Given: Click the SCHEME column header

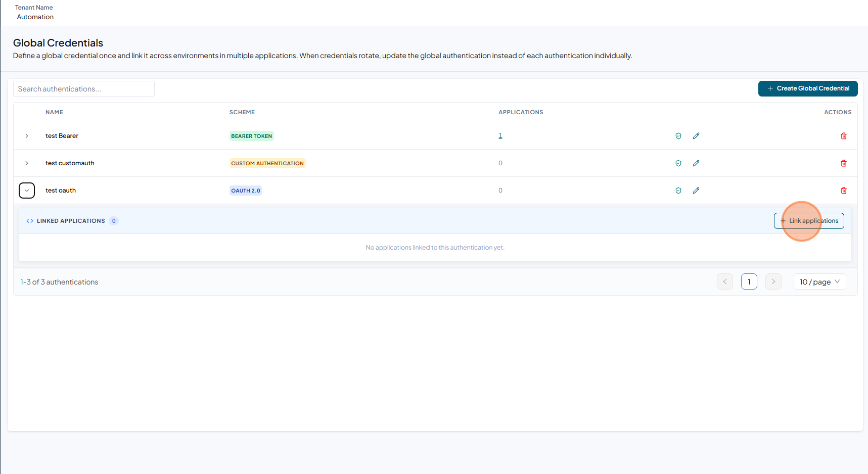Looking at the screenshot, I should coord(242,112).
